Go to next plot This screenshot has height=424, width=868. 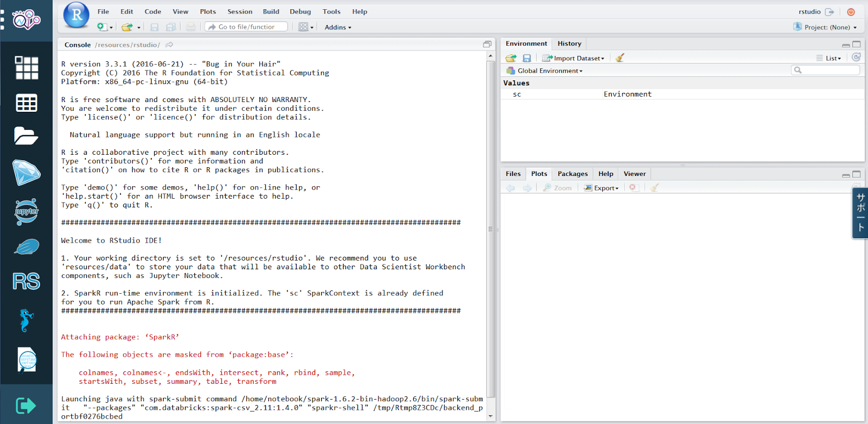(527, 188)
